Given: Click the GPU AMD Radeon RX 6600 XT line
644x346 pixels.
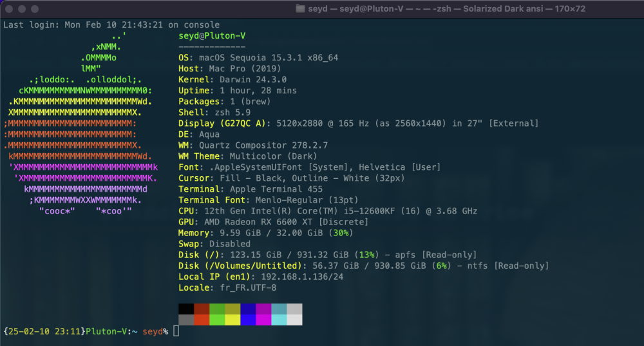Looking at the screenshot, I should click(x=274, y=222).
